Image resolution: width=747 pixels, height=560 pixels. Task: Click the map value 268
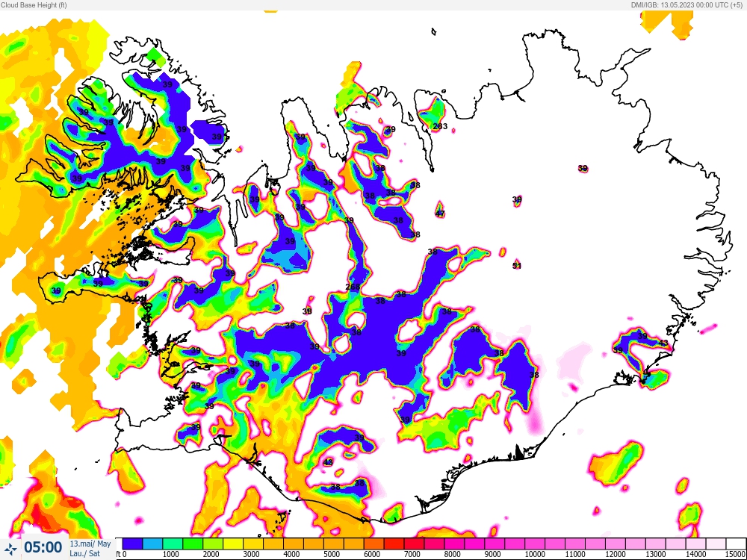tap(353, 287)
